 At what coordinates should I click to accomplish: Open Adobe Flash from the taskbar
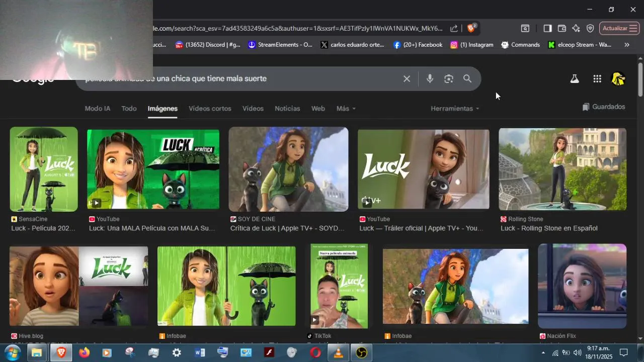click(x=269, y=352)
